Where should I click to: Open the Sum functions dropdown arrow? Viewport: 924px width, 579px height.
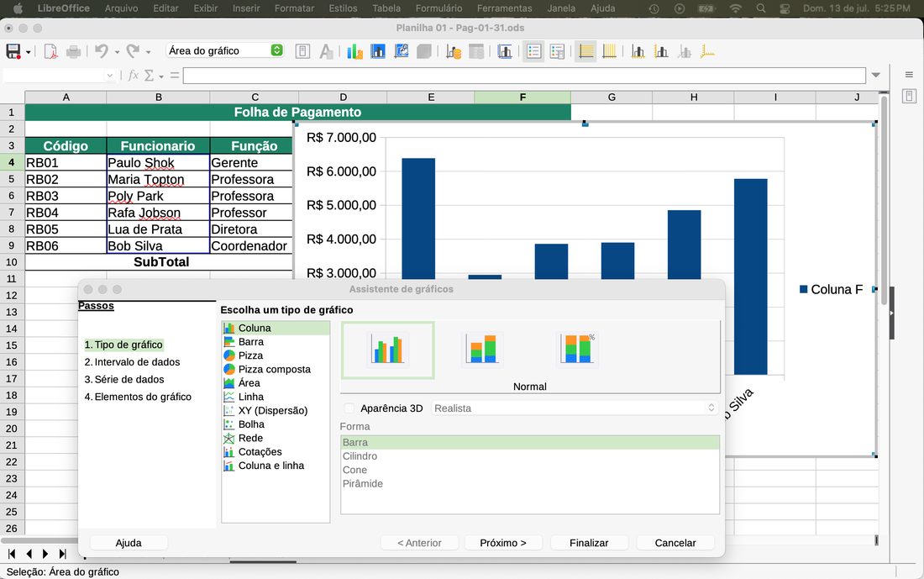coord(161,76)
